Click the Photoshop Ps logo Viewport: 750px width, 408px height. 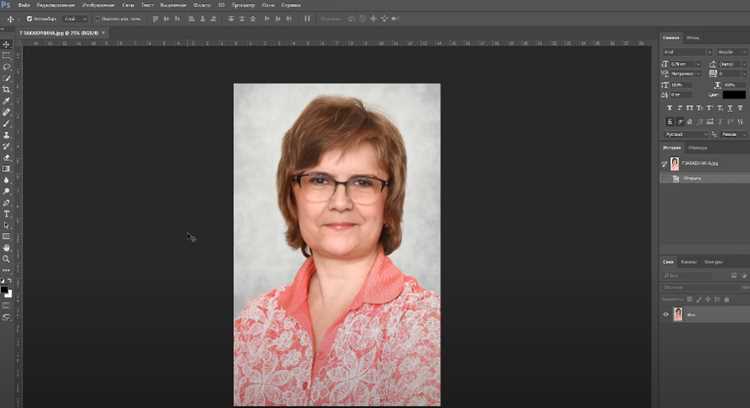6,5
